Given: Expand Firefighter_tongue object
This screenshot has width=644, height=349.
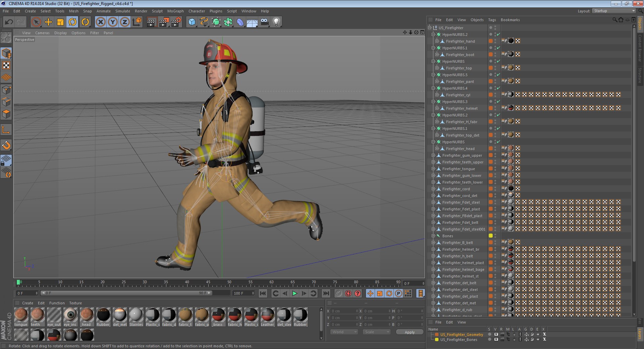Looking at the screenshot, I should [x=433, y=169].
